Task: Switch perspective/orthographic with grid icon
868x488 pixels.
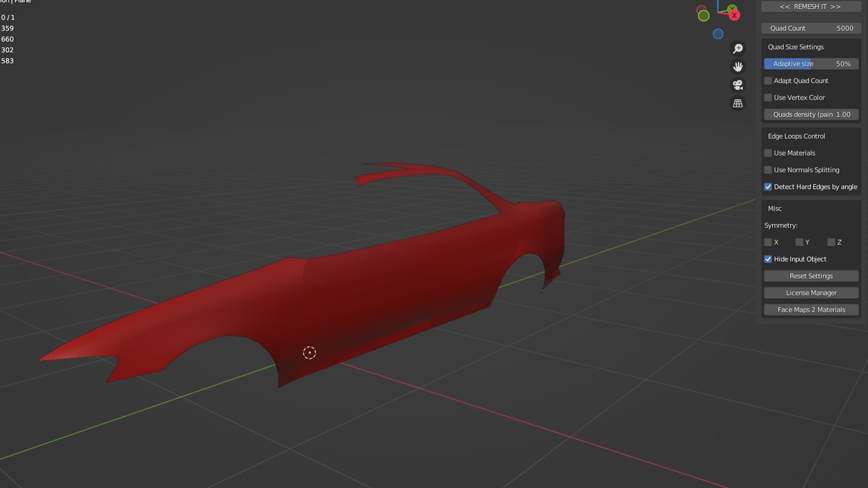Action: (x=738, y=103)
